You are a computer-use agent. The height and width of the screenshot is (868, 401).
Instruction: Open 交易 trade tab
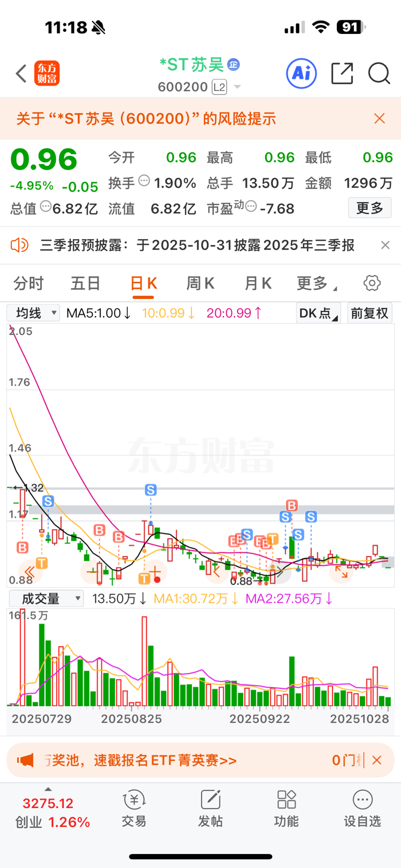[134, 808]
